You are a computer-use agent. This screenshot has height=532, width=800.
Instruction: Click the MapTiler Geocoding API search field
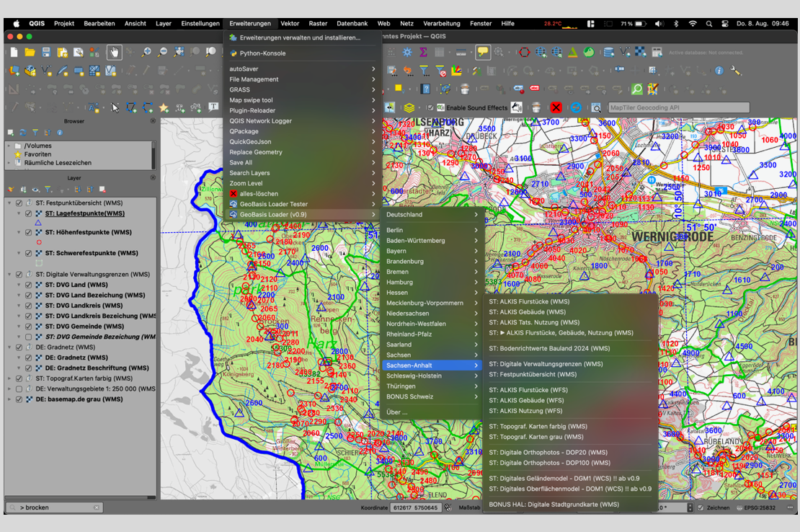(677, 107)
